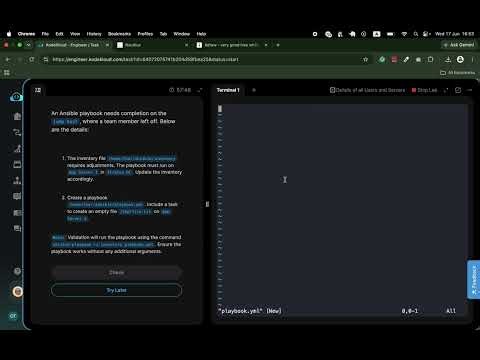Click the Ask Gemini button
Viewport: 480px width, 360px height.
coord(459,45)
